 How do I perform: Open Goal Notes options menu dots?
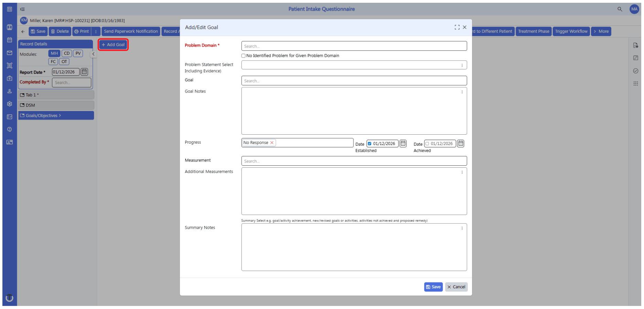pyautogui.click(x=462, y=92)
